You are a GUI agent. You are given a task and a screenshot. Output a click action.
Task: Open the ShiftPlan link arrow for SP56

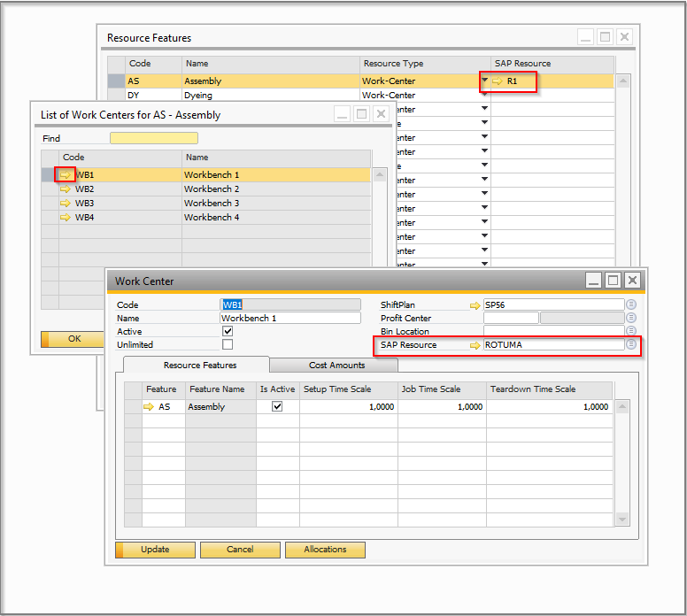pyautogui.click(x=476, y=305)
